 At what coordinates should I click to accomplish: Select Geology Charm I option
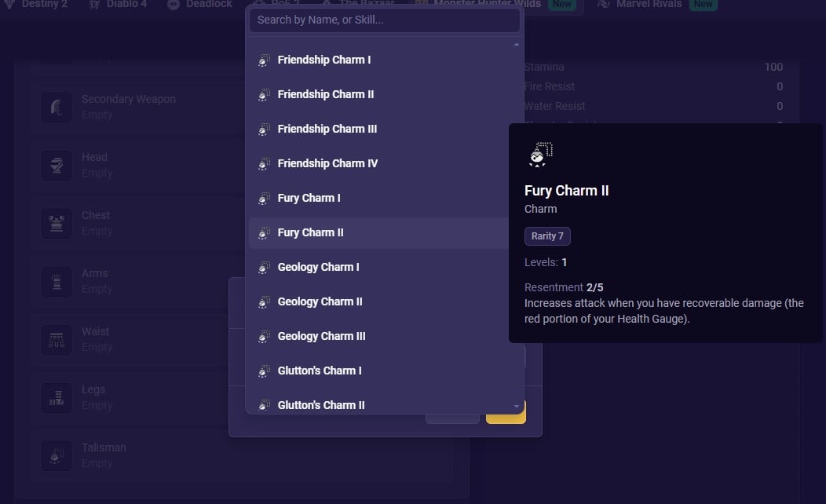318,267
